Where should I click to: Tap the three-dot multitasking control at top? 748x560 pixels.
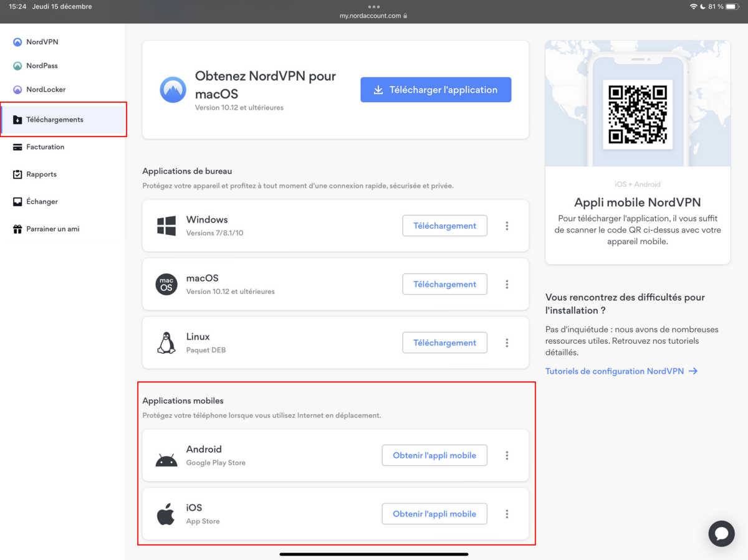tap(374, 7)
